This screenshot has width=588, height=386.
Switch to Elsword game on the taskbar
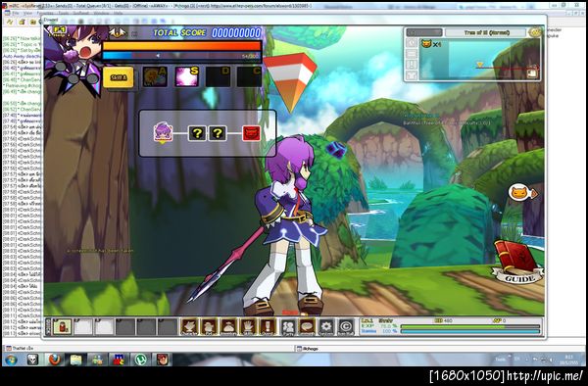pyautogui.click(x=162, y=360)
